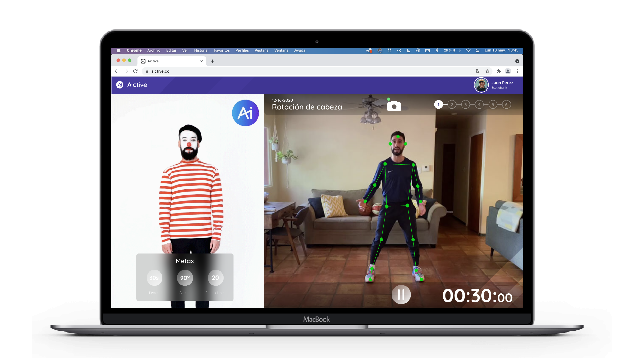Click the 30s Tiempo goal
This screenshot has height=362, width=644.
(x=154, y=278)
